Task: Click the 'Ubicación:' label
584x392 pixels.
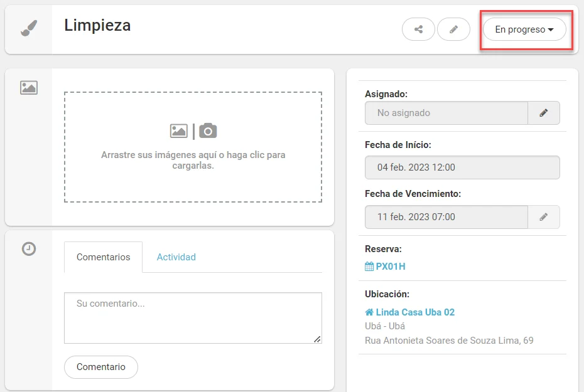Action: (x=387, y=294)
